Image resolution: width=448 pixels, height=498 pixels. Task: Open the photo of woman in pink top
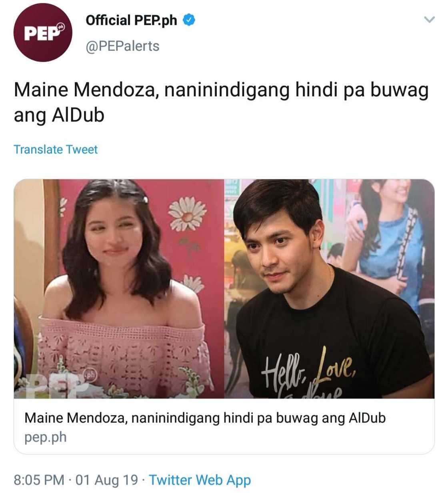coord(119,288)
